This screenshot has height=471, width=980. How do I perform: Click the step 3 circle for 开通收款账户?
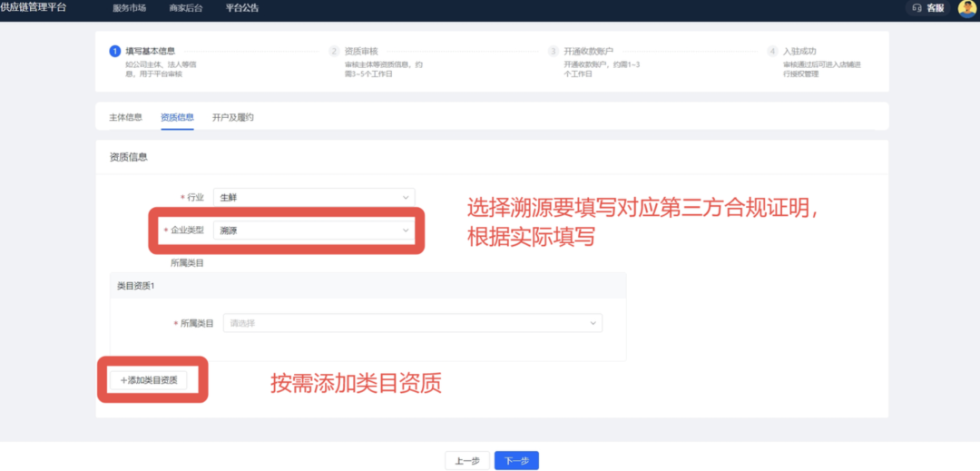[553, 51]
